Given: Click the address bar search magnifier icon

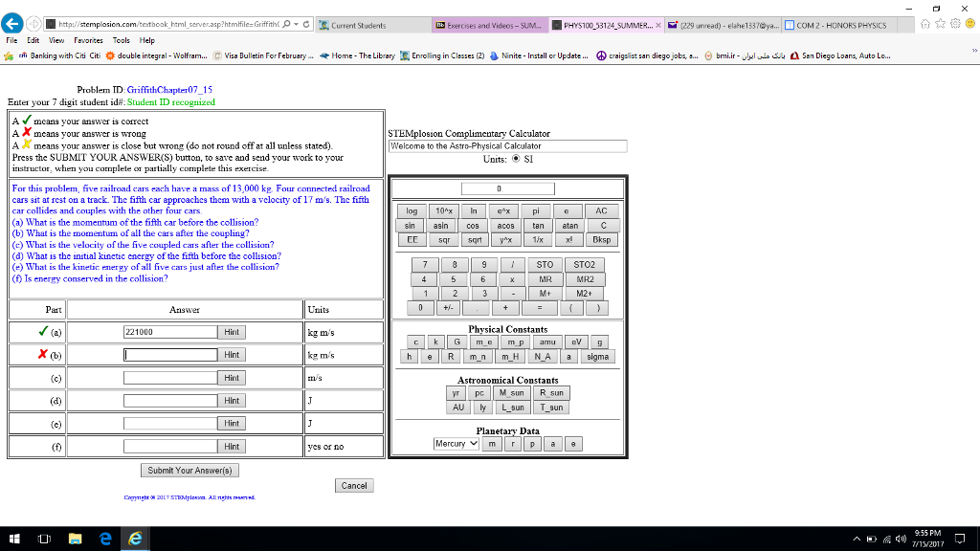Looking at the screenshot, I should pyautogui.click(x=286, y=24).
